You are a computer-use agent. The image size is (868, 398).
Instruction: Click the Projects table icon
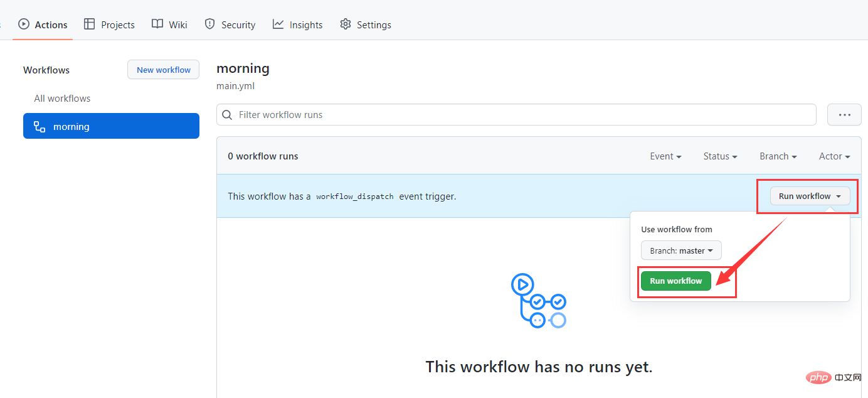(90, 24)
